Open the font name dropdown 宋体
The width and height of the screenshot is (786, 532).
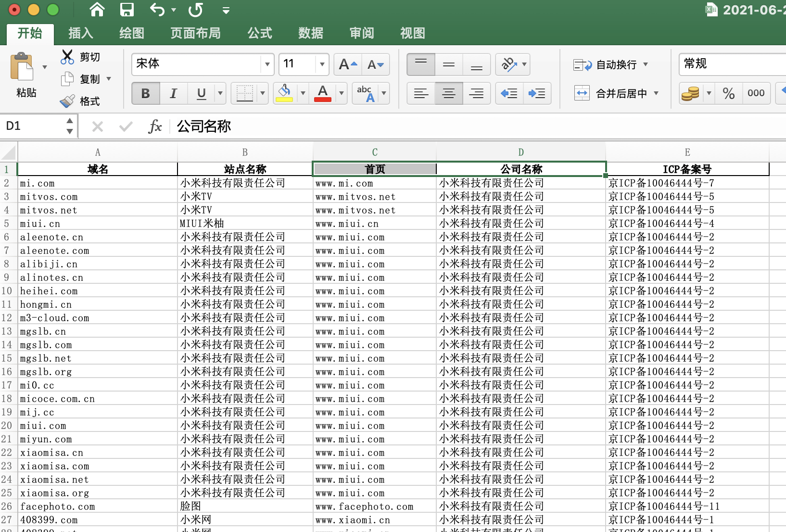coord(267,64)
